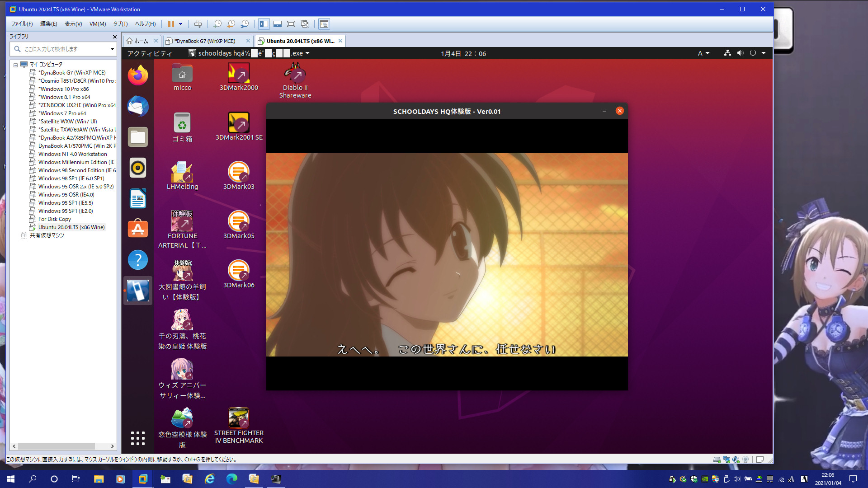The height and width of the screenshot is (488, 868).
Task: Select STREET FIGHTER IV BENCHMARK desktop shortcut
Action: [239, 426]
